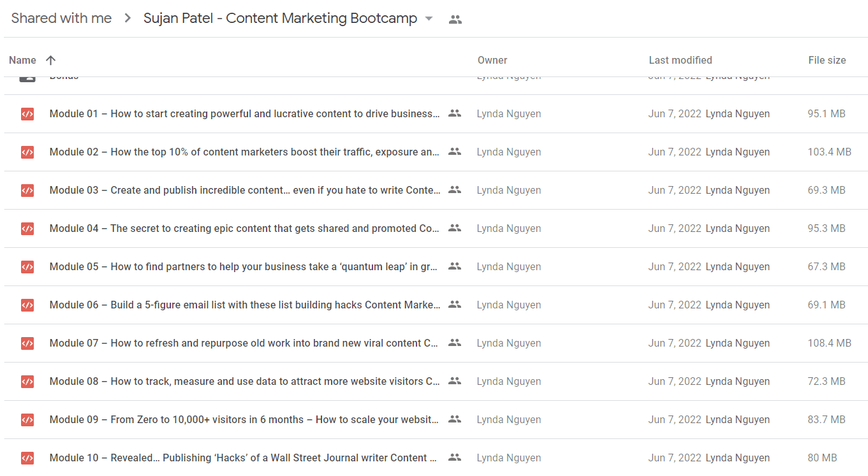Viewport: 868px width, 476px height.
Task: Sort files by Name column header
Action: point(22,60)
